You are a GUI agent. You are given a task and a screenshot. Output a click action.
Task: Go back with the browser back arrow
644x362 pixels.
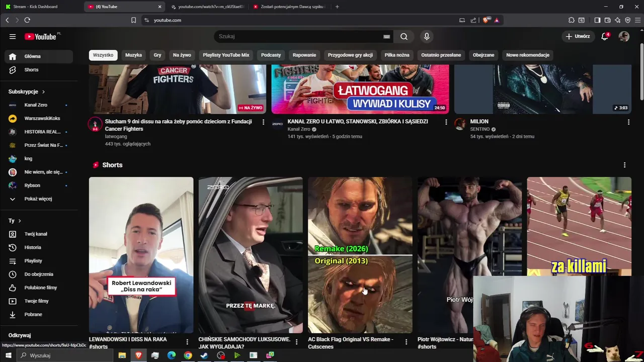pos(7,20)
